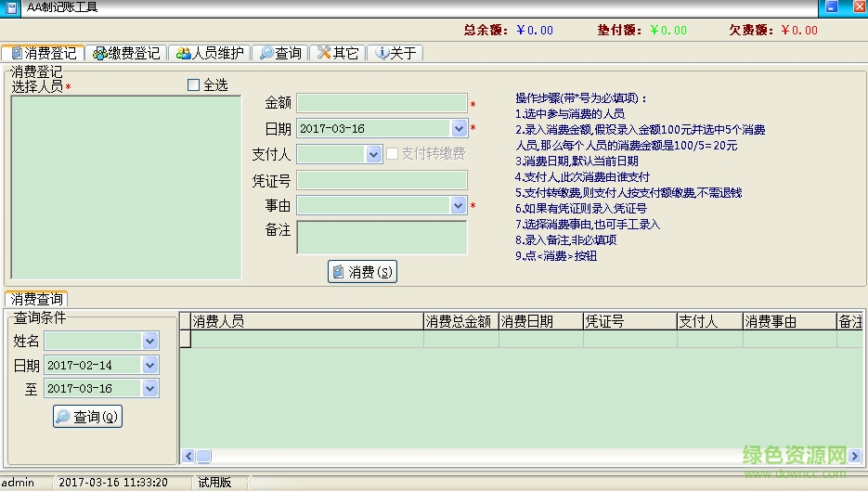The height and width of the screenshot is (491, 868).
Task: Toggle the 支付转缴费 checkbox
Action: 392,153
